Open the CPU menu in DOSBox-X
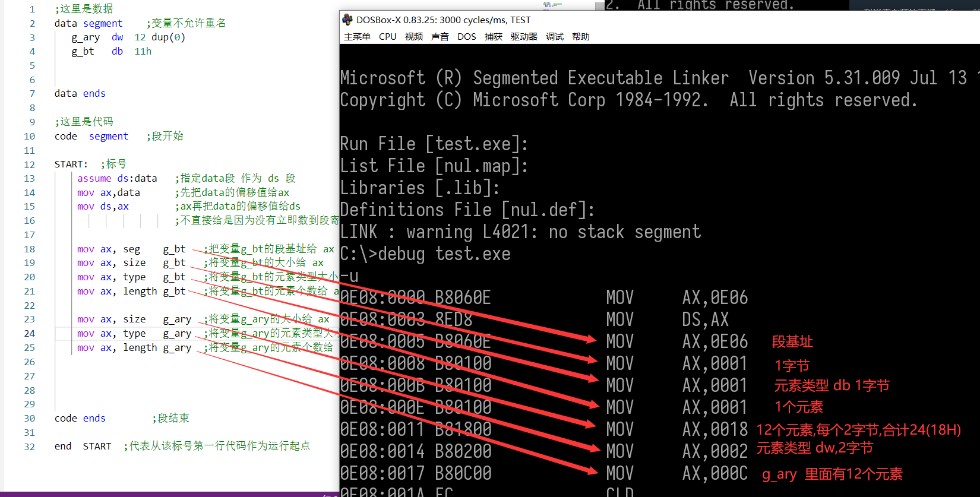 pos(388,37)
